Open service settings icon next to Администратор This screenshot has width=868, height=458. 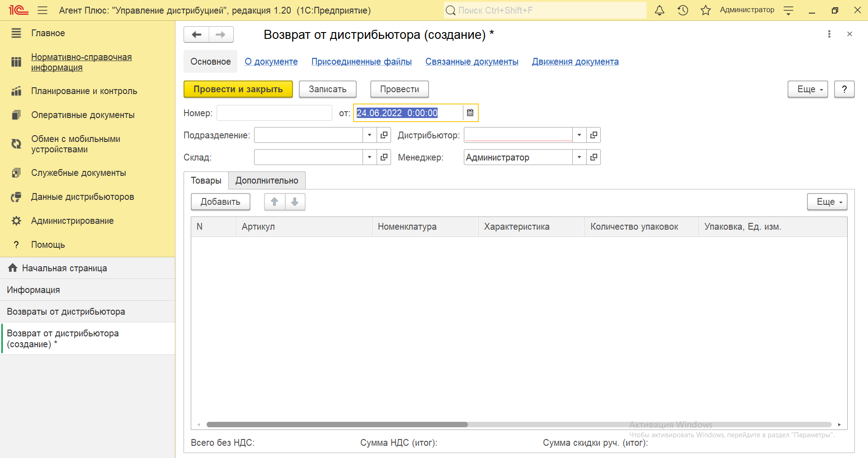[788, 10]
